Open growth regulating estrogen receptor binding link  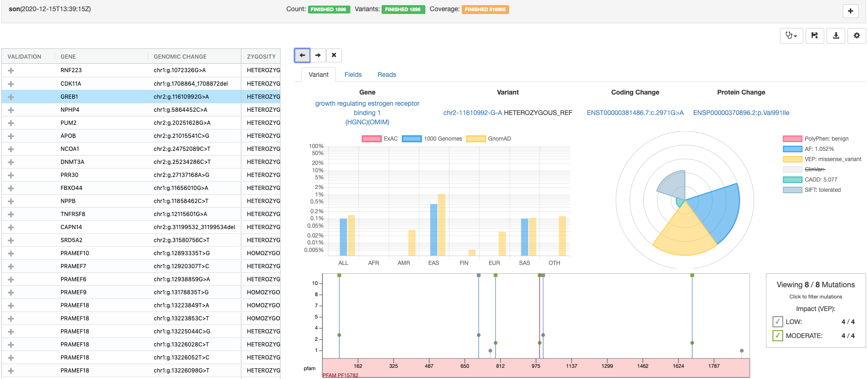pyautogui.click(x=367, y=108)
